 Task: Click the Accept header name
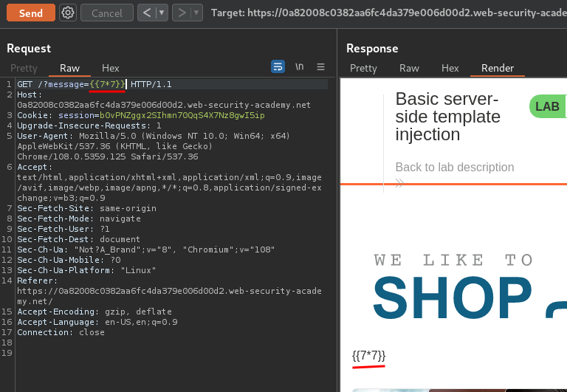click(35, 167)
